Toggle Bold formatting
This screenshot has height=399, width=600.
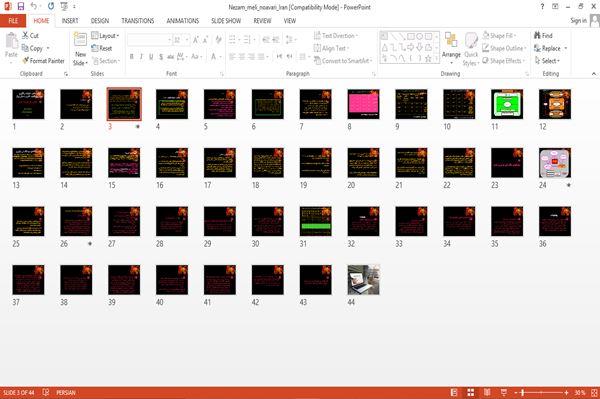pyautogui.click(x=131, y=57)
